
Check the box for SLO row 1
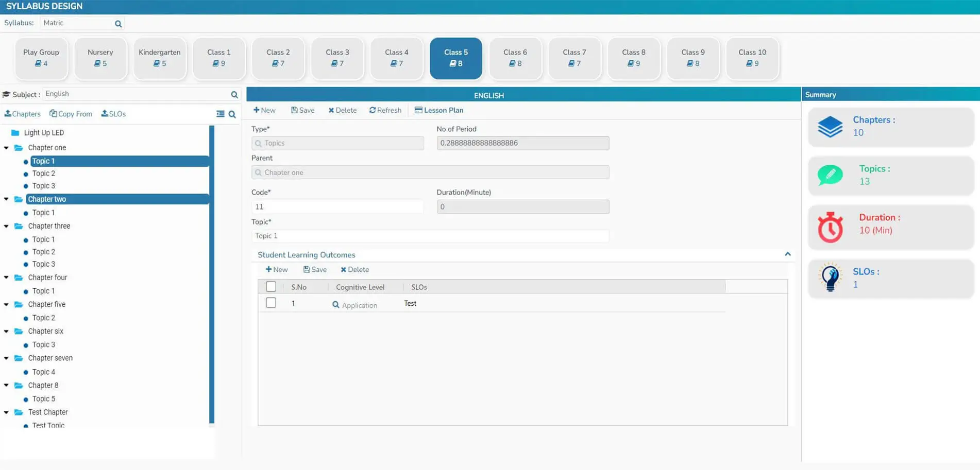(271, 303)
